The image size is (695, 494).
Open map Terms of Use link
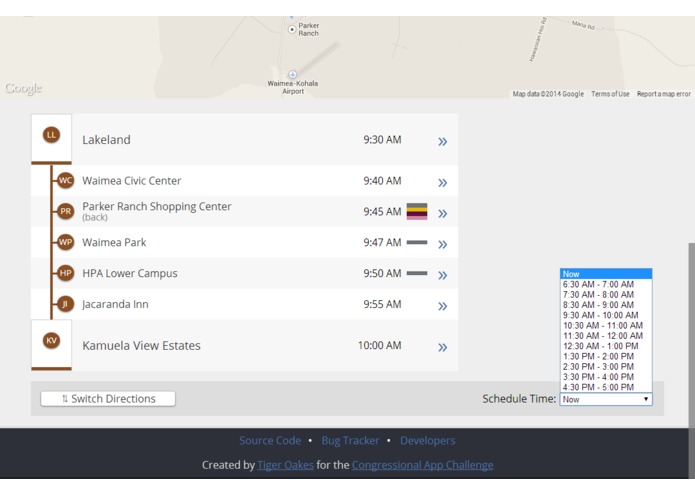tap(610, 94)
